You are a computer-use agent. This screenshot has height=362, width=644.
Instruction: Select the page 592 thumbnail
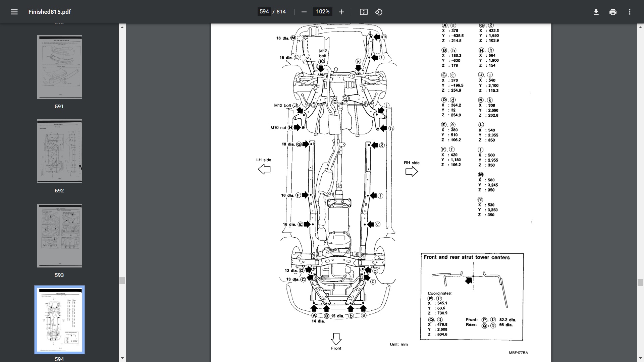59,151
